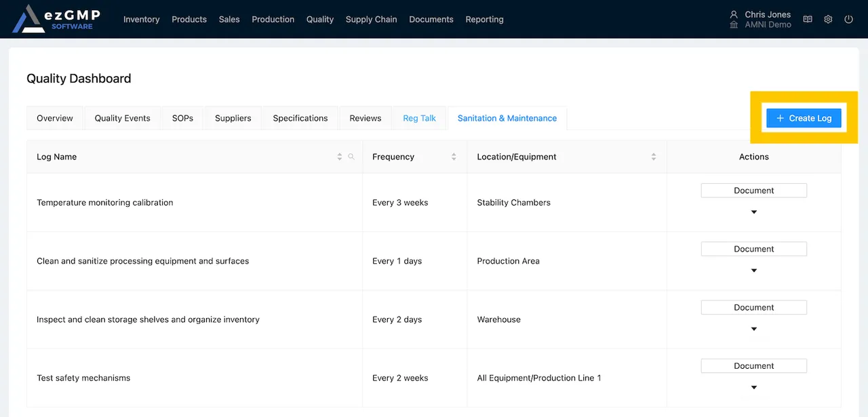Sort table by the Location/Equipment column

point(654,157)
